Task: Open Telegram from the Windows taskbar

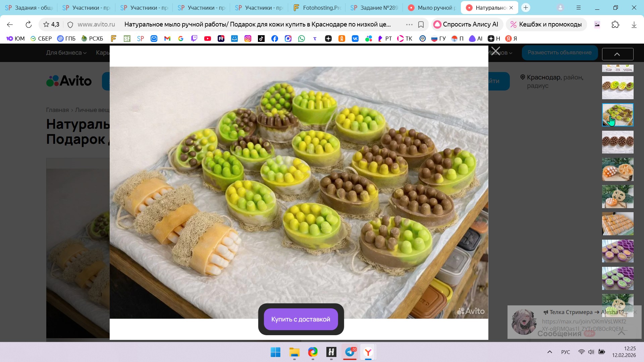Action: point(350,352)
